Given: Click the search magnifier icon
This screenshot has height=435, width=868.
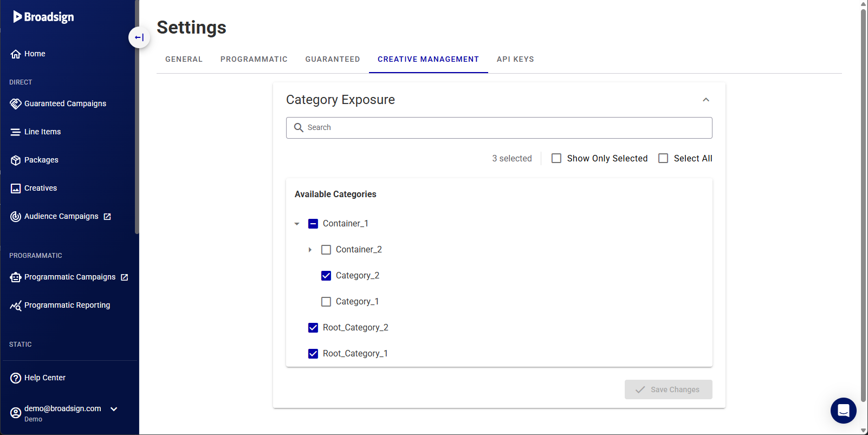Looking at the screenshot, I should (299, 127).
